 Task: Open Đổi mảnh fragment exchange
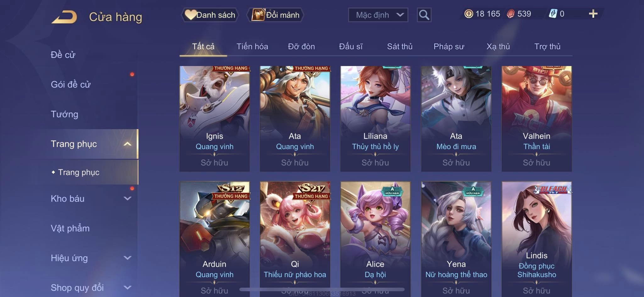275,15
